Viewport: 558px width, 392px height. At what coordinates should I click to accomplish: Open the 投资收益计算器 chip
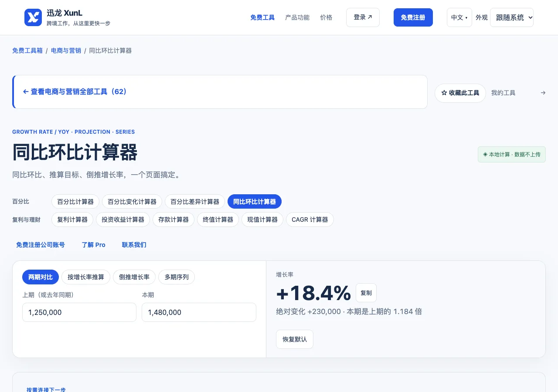(123, 220)
